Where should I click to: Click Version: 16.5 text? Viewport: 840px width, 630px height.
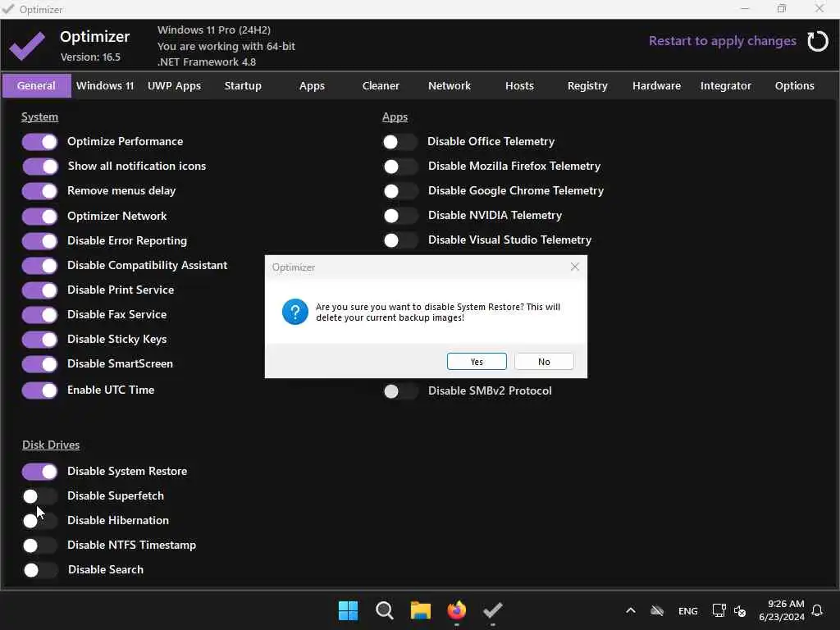[x=90, y=57]
